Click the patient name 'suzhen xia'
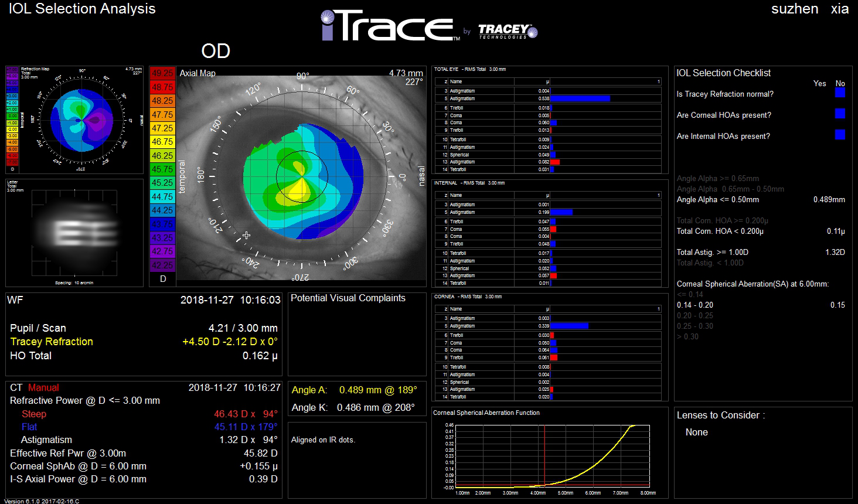The height and width of the screenshot is (504, 858). 810,9
